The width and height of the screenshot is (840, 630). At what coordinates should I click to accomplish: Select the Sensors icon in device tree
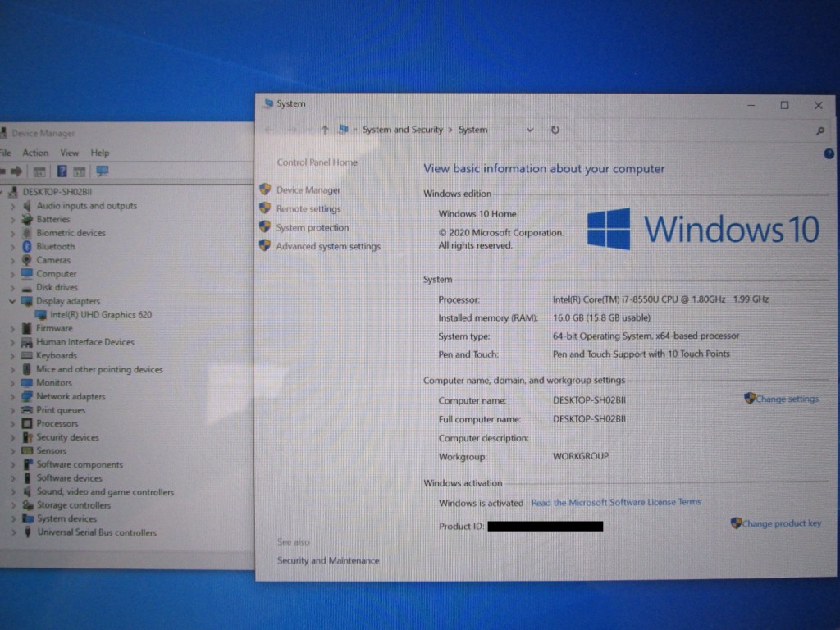click(x=27, y=451)
